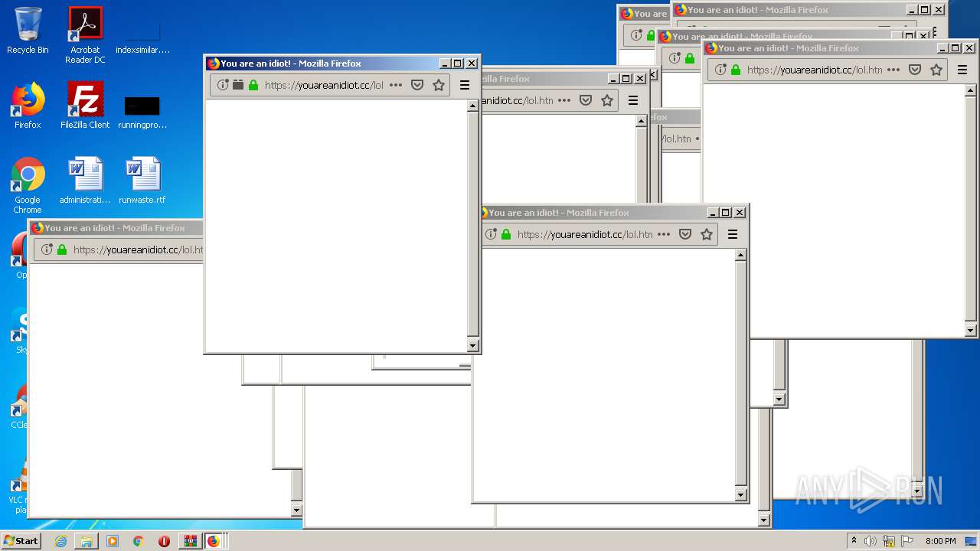Select the Acrobat Reader DC desktop shortcut
The width and height of the screenshot is (980, 551).
[x=85, y=35]
